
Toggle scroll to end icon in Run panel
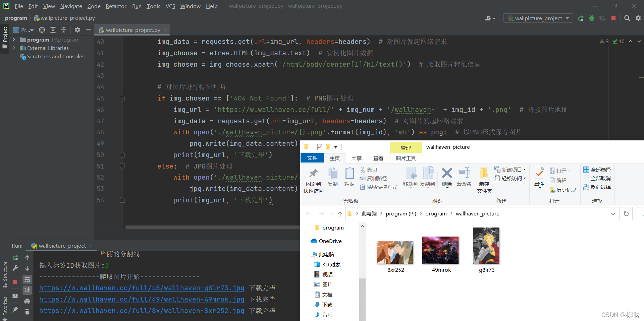tap(27, 290)
